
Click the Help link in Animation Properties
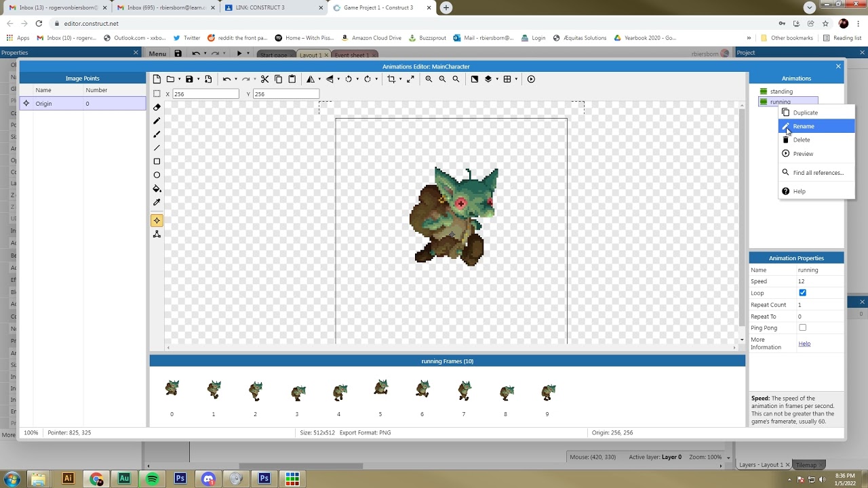coord(804,344)
